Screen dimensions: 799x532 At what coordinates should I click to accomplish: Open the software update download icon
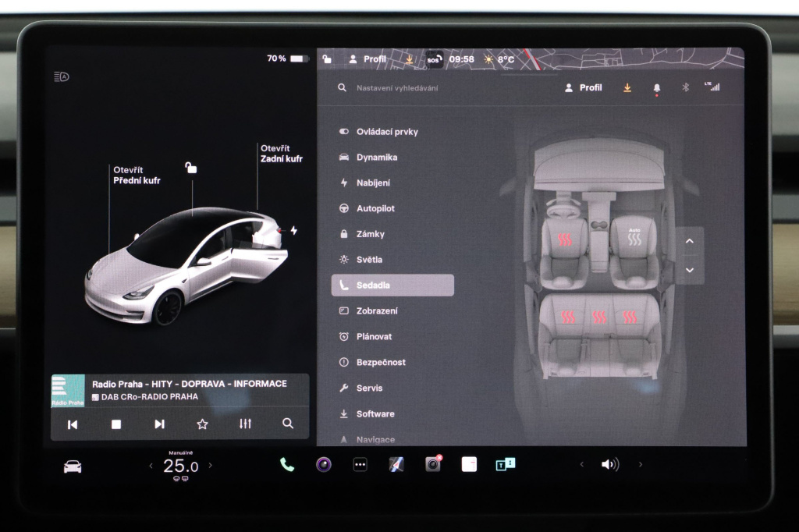[627, 87]
